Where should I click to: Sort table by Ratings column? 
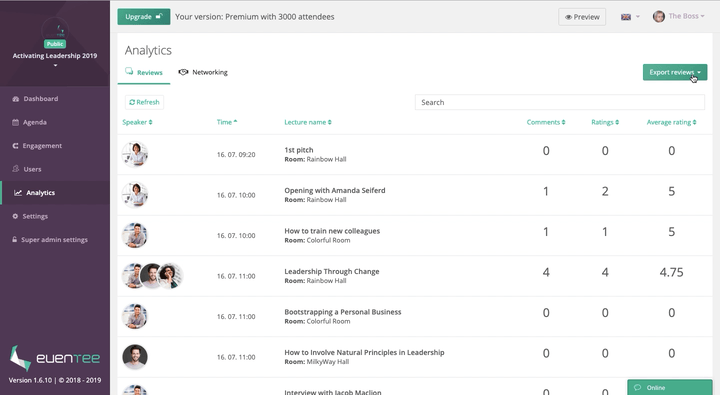[605, 122]
